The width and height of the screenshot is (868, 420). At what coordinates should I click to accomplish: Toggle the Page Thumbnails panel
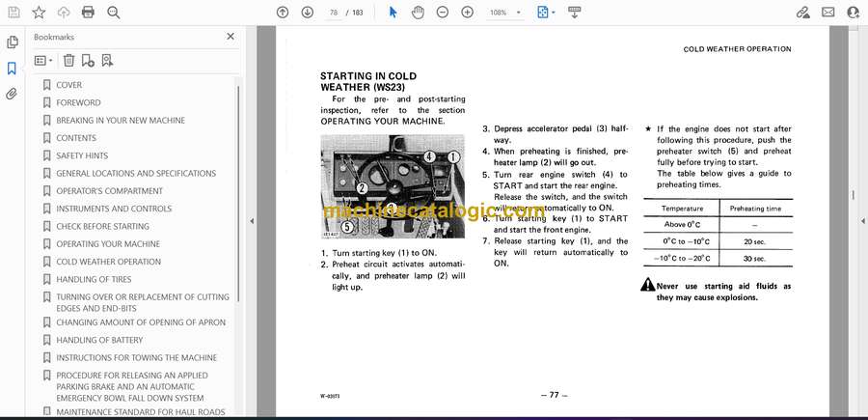click(x=12, y=42)
